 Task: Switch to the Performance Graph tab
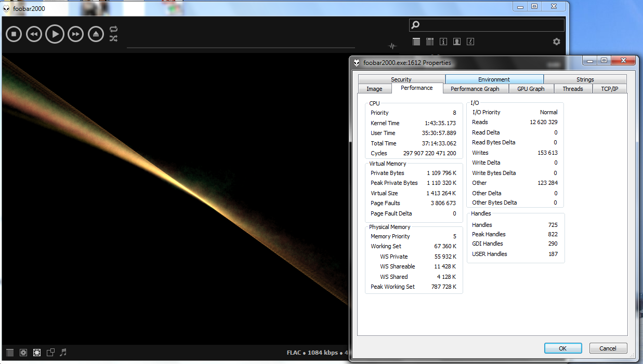[475, 89]
